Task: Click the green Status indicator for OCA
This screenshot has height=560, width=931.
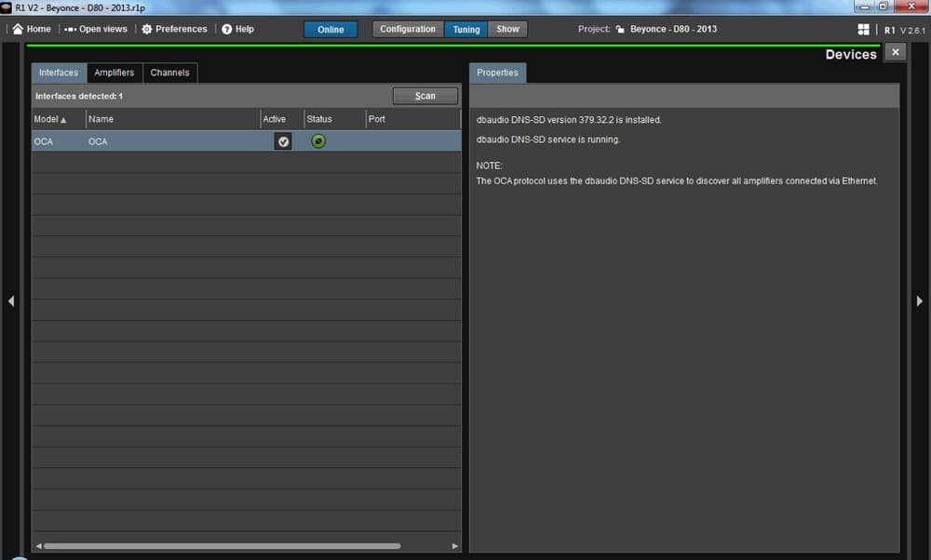Action: click(x=318, y=141)
